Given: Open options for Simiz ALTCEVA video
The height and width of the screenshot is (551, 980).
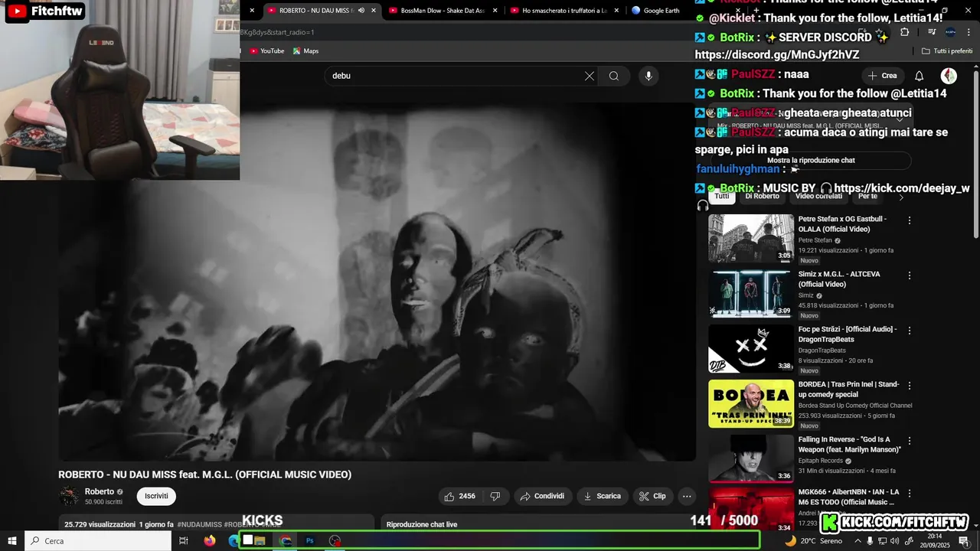Looking at the screenshot, I should point(910,275).
